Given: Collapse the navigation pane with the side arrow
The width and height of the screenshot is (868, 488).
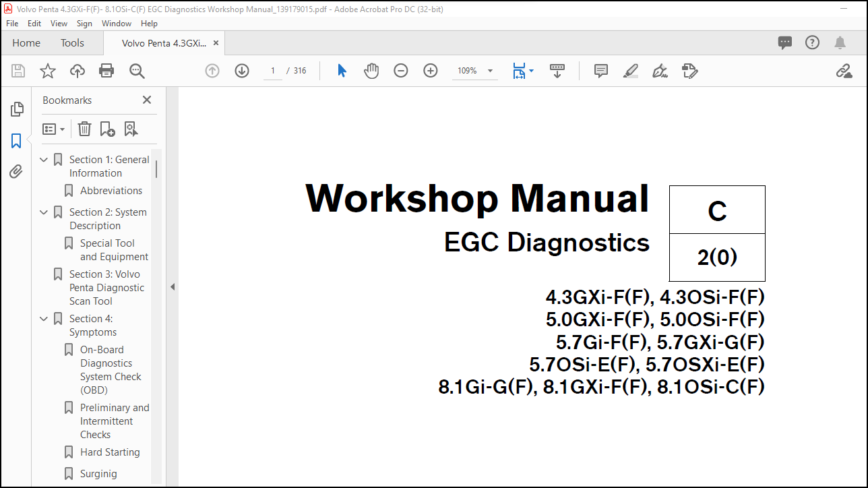Looking at the screenshot, I should tap(173, 286).
